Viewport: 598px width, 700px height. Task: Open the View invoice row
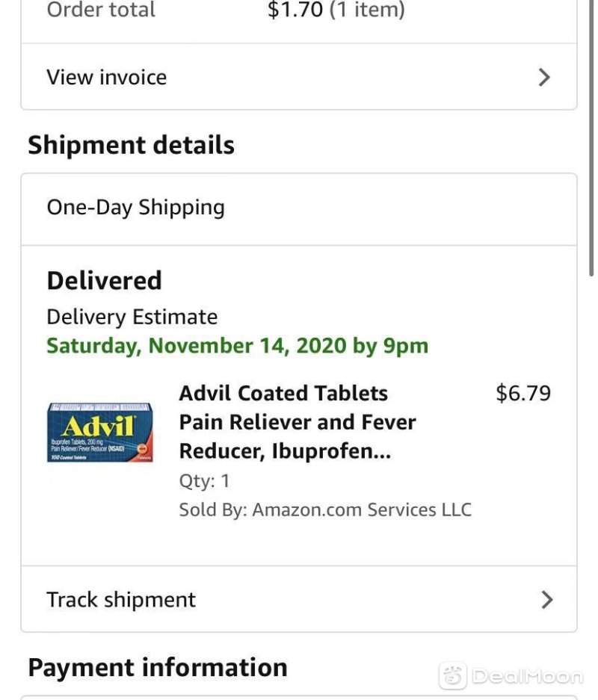299,77
